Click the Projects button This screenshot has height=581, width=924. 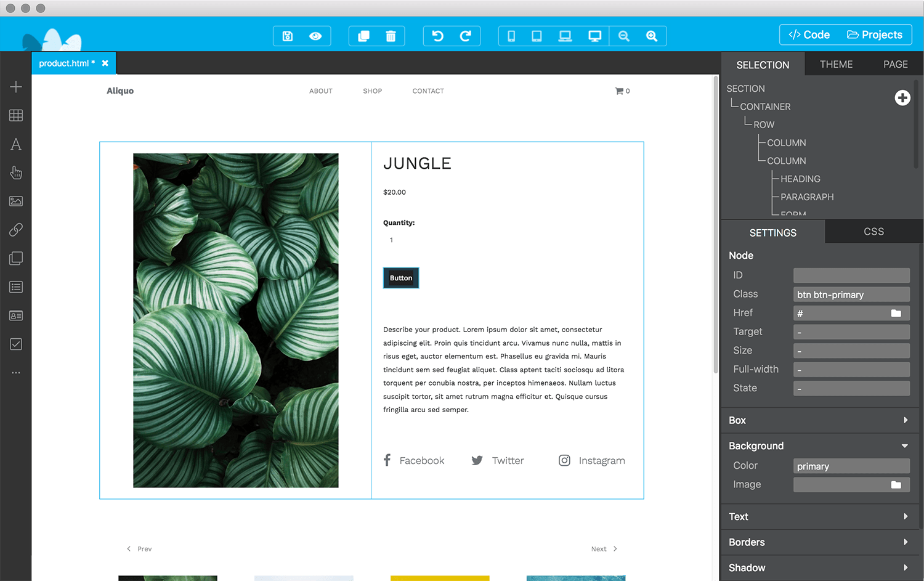[875, 35]
